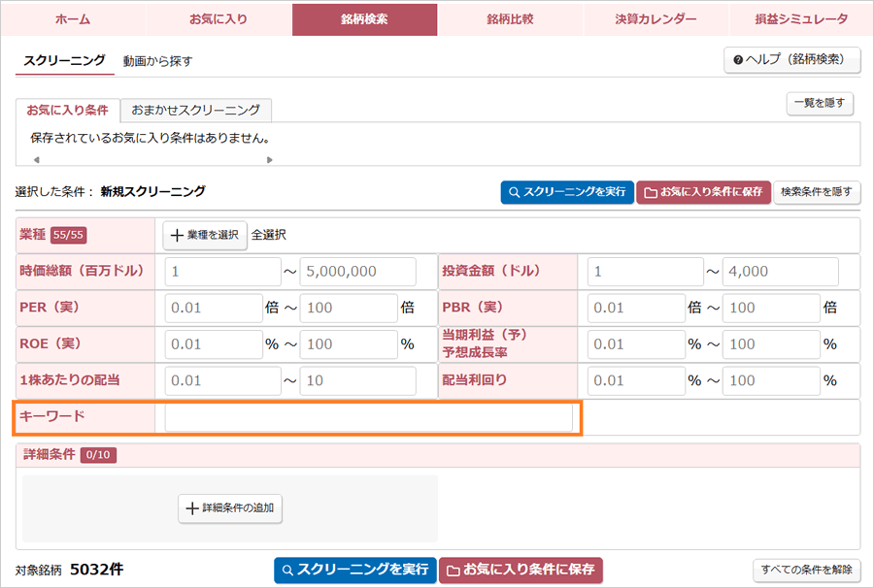This screenshot has height=588, width=874.
Task: Click the 時価総額 minimum value field
Action: pyautogui.click(x=222, y=272)
